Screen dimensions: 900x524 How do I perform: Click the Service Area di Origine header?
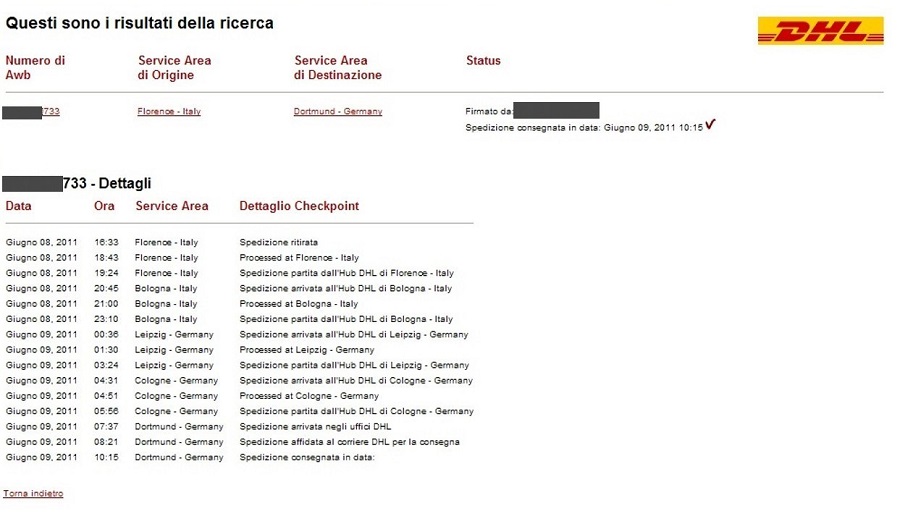click(x=174, y=67)
